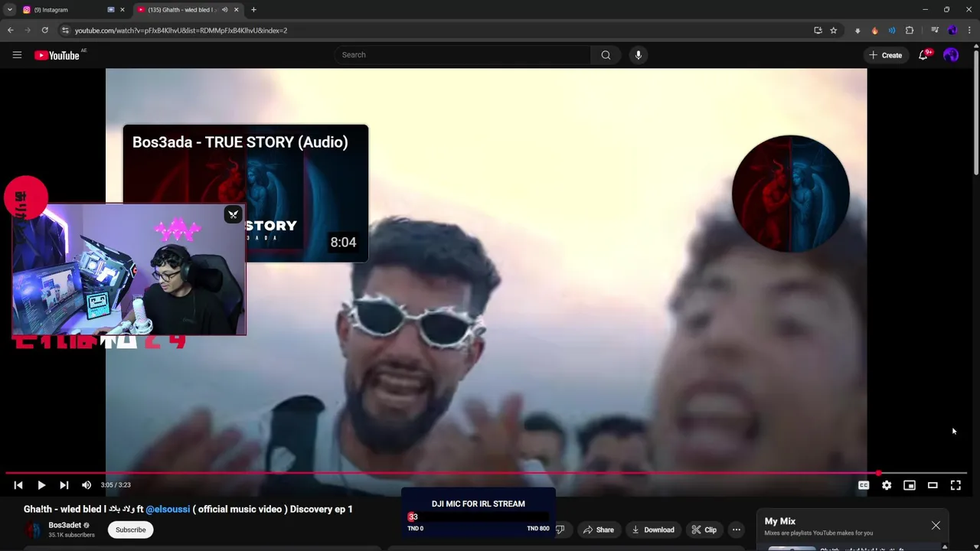
Task: Open a new browser tab
Action: 253,10
